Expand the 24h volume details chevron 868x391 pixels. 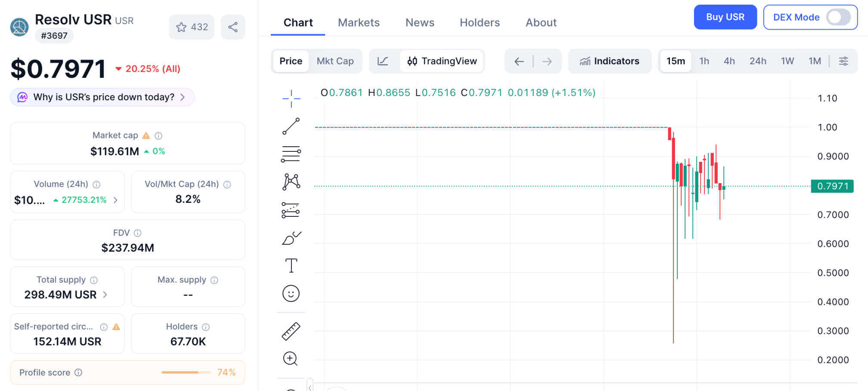point(115,200)
